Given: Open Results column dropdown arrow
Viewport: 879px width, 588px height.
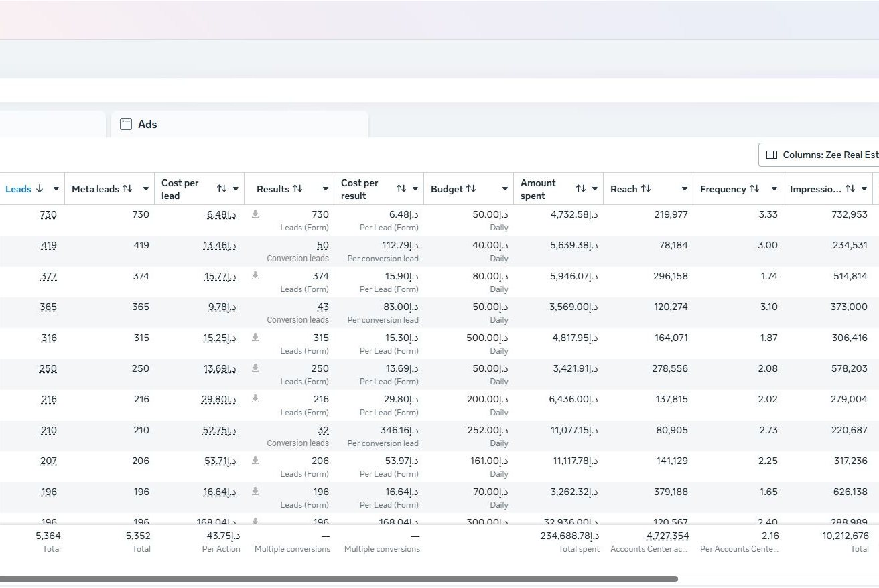Looking at the screenshot, I should (x=325, y=189).
